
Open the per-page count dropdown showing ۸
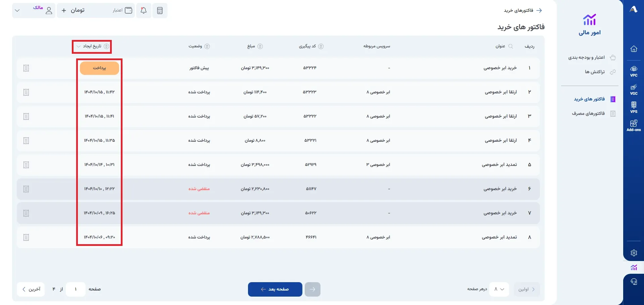point(499,289)
